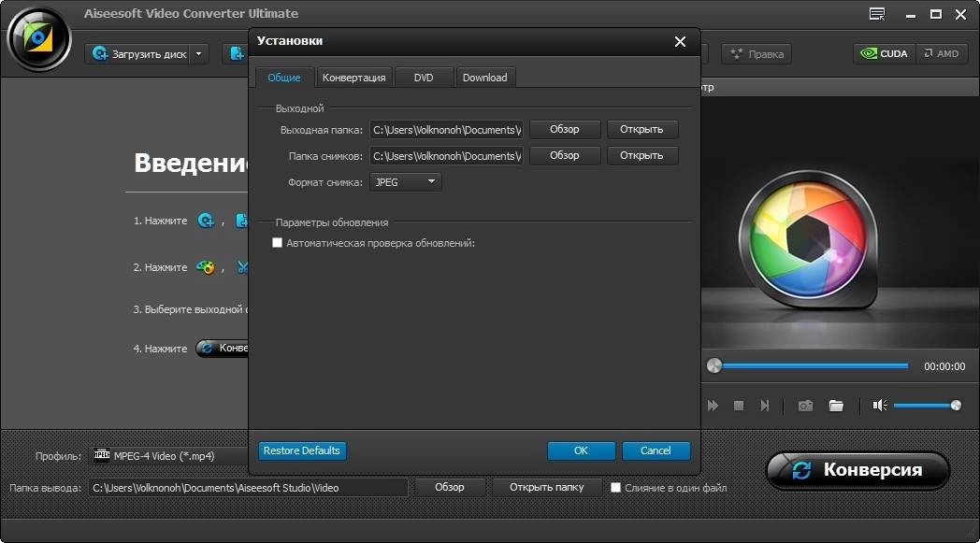Enable Слияние в один файл checkbox
Viewport: 980px width, 543px height.
615,487
